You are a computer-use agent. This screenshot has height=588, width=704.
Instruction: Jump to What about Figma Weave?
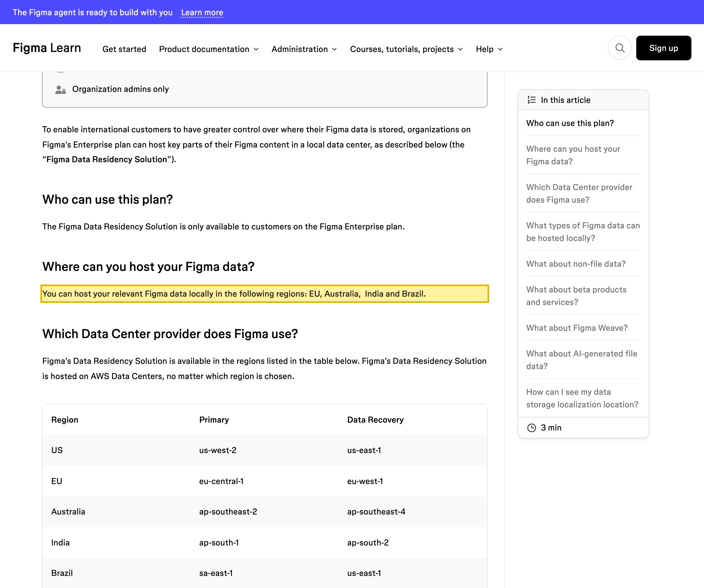coord(577,328)
